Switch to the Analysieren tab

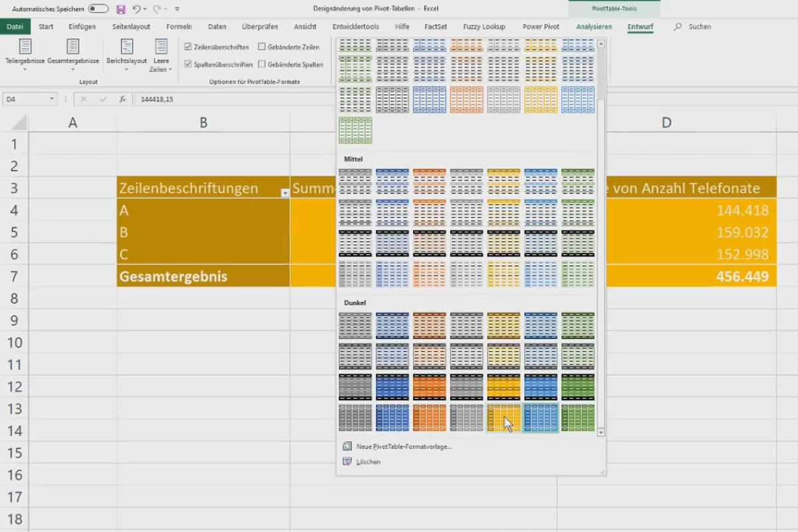[594, 27]
